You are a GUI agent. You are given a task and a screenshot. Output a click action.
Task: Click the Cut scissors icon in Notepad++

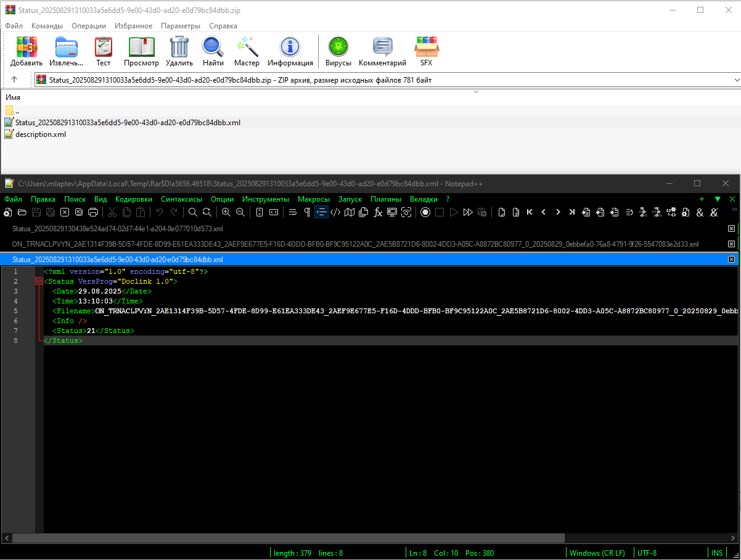point(112,212)
